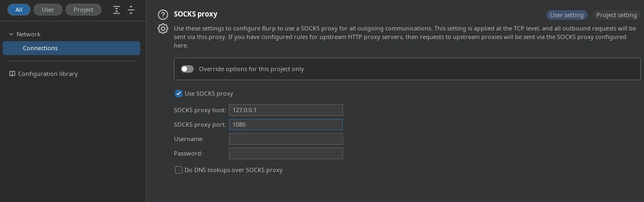
Task: Collapse all settings sections icon
Action: 131,10
